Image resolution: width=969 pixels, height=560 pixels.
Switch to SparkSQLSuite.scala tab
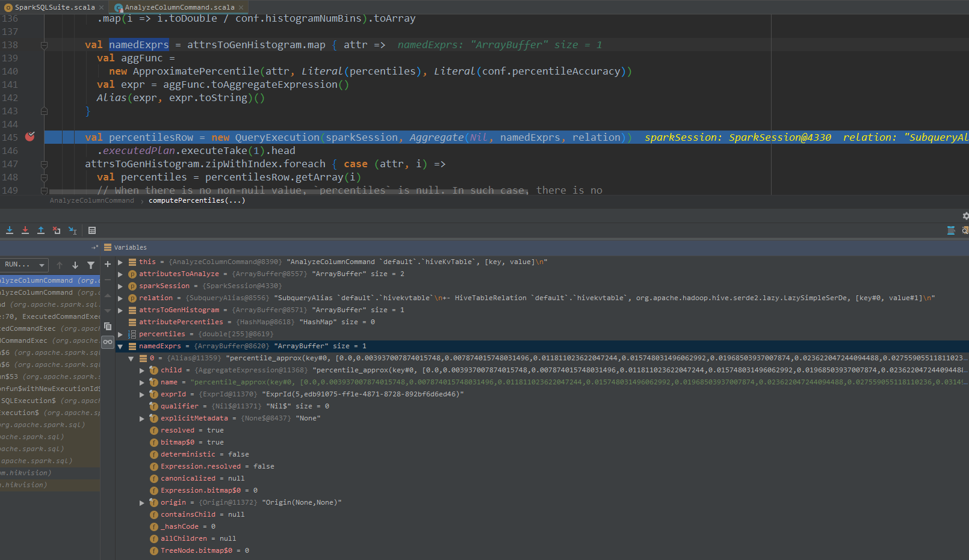[54, 7]
